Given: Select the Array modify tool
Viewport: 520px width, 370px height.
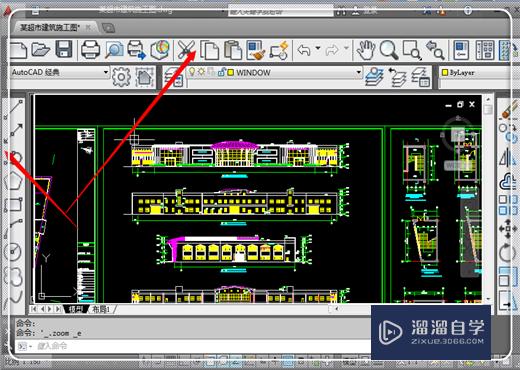Looking at the screenshot, I should click(508, 205).
